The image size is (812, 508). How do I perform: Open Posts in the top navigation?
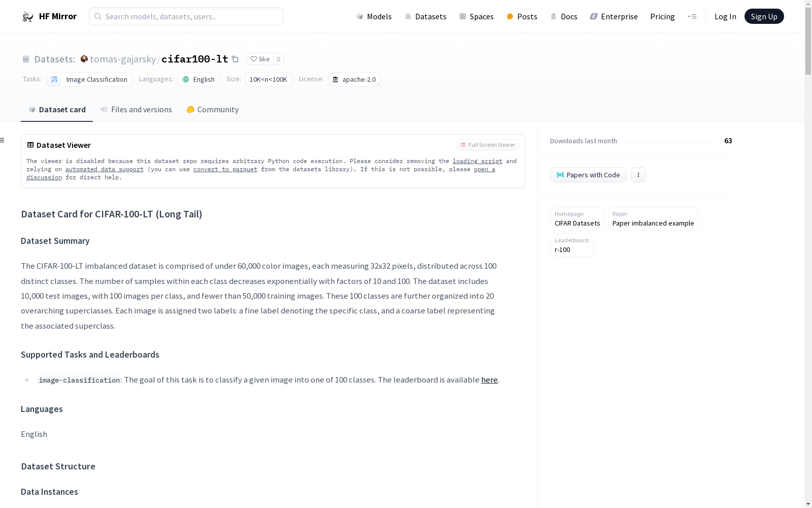(x=522, y=16)
